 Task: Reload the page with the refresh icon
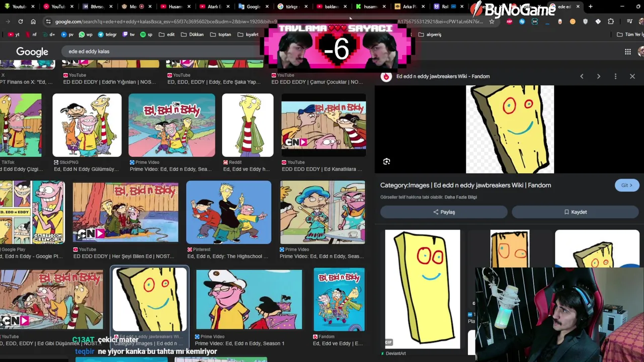click(x=20, y=22)
